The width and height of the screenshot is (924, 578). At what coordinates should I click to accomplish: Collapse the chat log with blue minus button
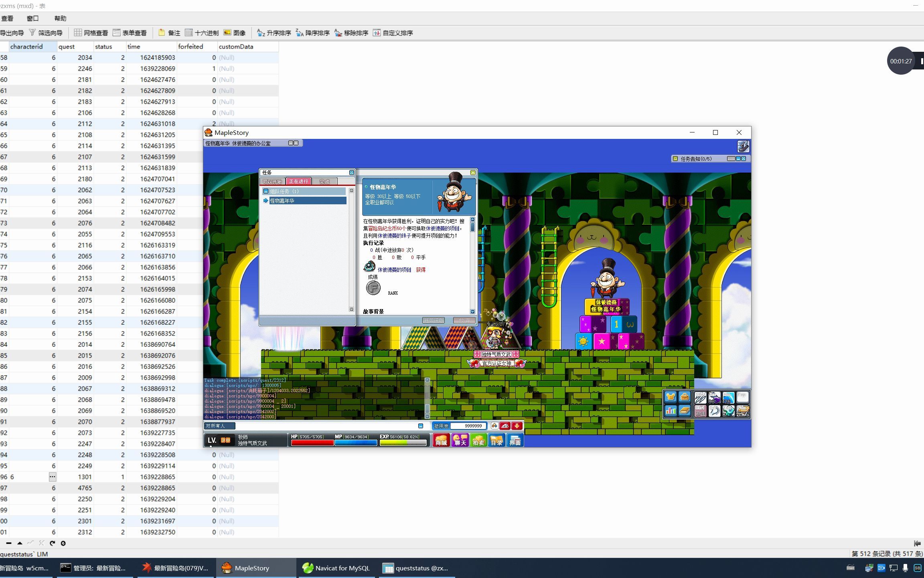421,426
